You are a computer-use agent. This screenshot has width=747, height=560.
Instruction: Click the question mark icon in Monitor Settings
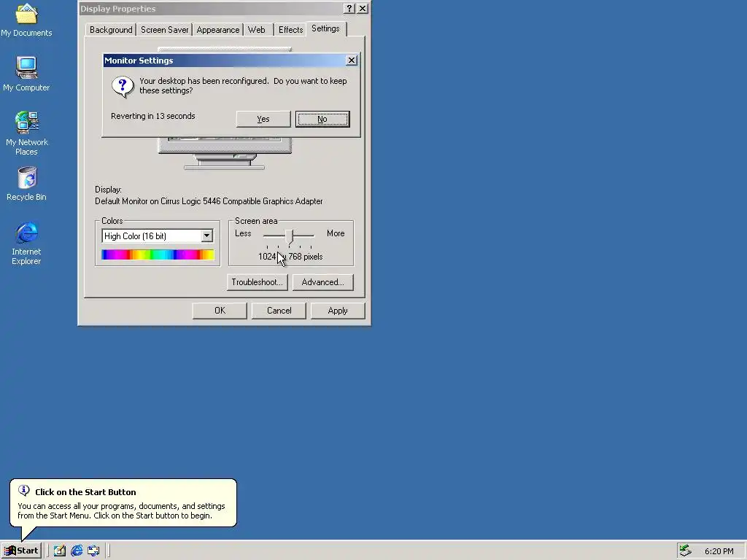123,87
